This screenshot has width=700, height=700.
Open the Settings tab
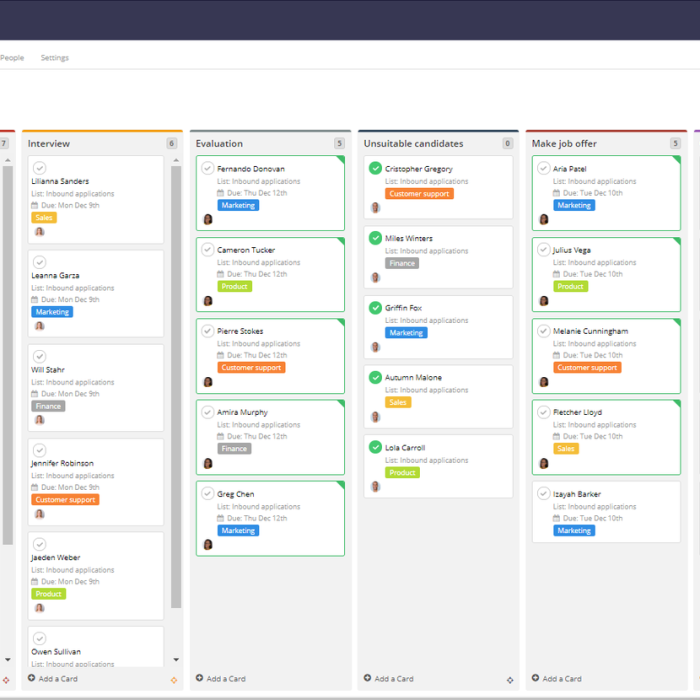55,58
